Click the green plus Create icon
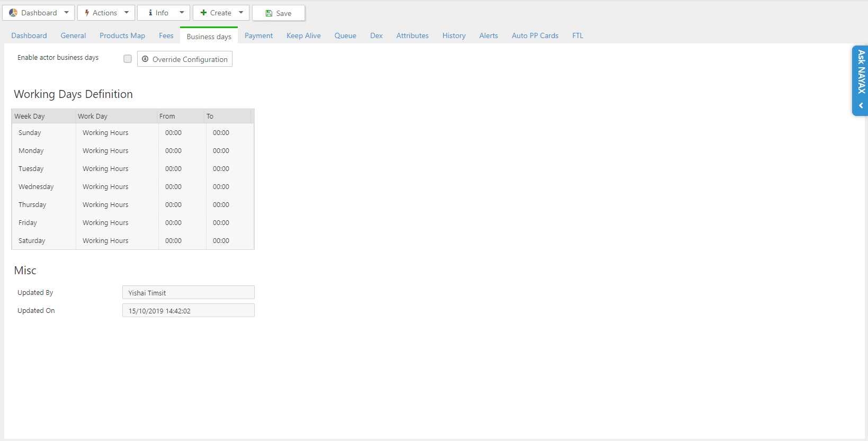 (203, 13)
